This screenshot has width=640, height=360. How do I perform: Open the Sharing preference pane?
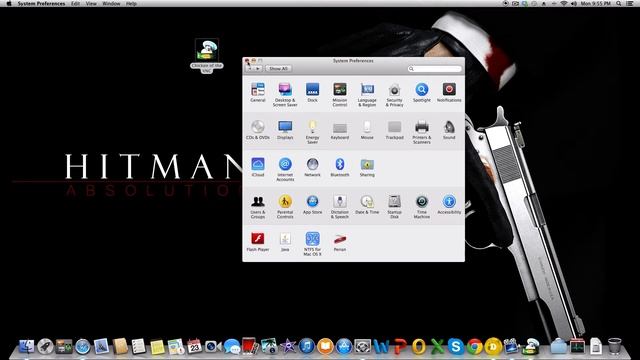pos(367,167)
